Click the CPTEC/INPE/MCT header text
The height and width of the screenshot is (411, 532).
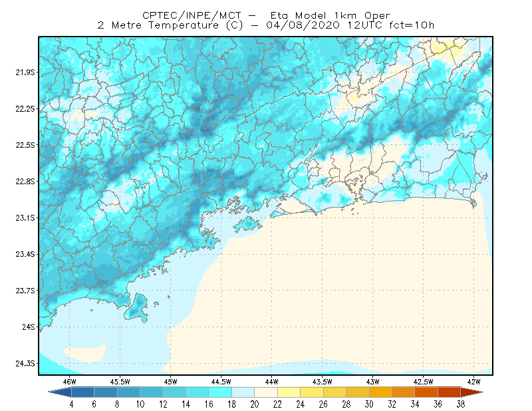click(x=192, y=15)
